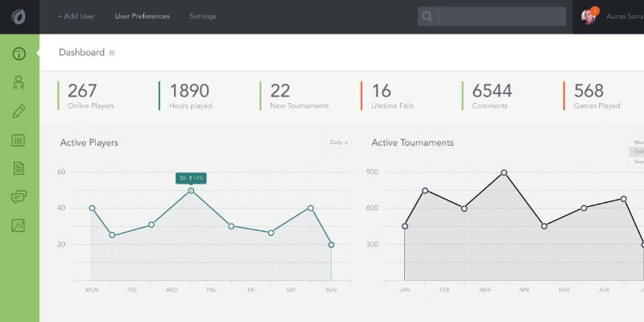Open the User Preferences menu
This screenshot has height=322, width=644.
click(x=142, y=16)
